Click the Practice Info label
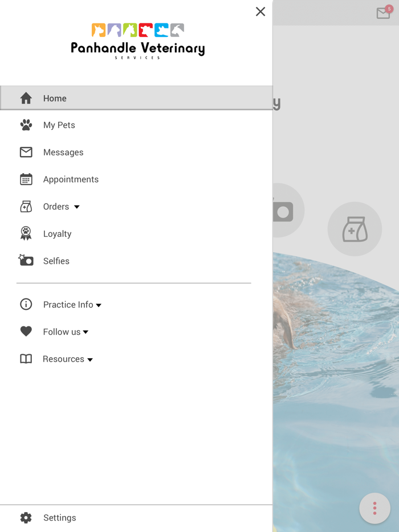399x532 pixels. pos(68,304)
